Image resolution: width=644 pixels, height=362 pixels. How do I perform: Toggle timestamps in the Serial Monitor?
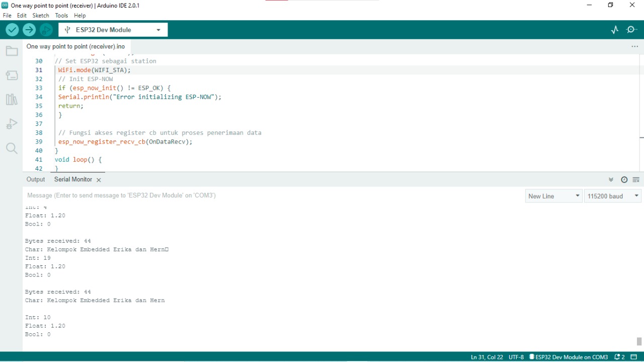point(624,179)
